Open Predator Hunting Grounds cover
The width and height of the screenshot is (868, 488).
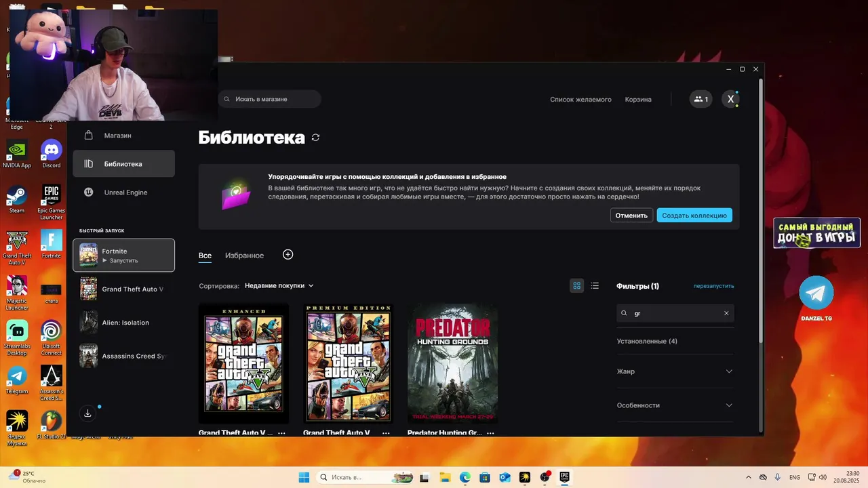tap(452, 363)
